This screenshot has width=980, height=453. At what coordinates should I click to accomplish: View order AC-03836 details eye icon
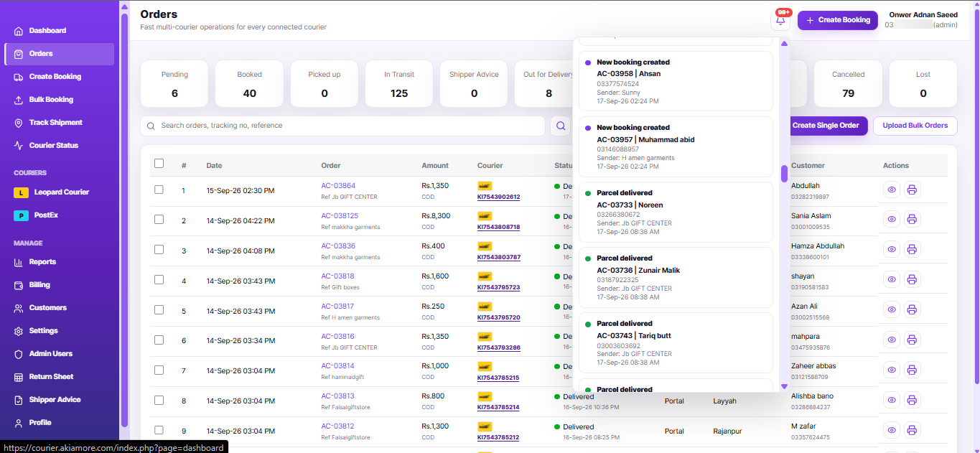coord(892,250)
